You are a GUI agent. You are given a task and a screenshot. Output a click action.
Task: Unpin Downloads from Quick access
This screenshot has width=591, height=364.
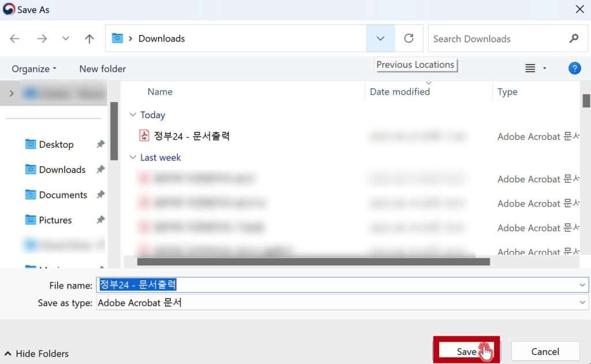(100, 169)
